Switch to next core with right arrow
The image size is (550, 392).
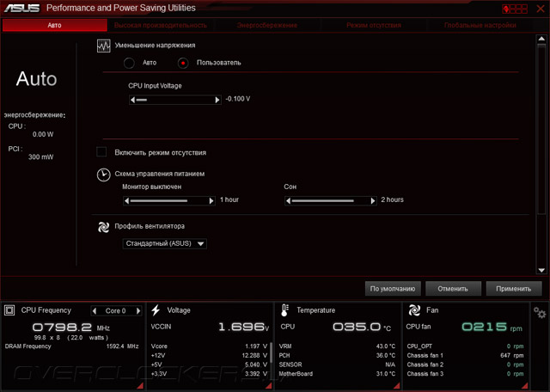click(138, 310)
